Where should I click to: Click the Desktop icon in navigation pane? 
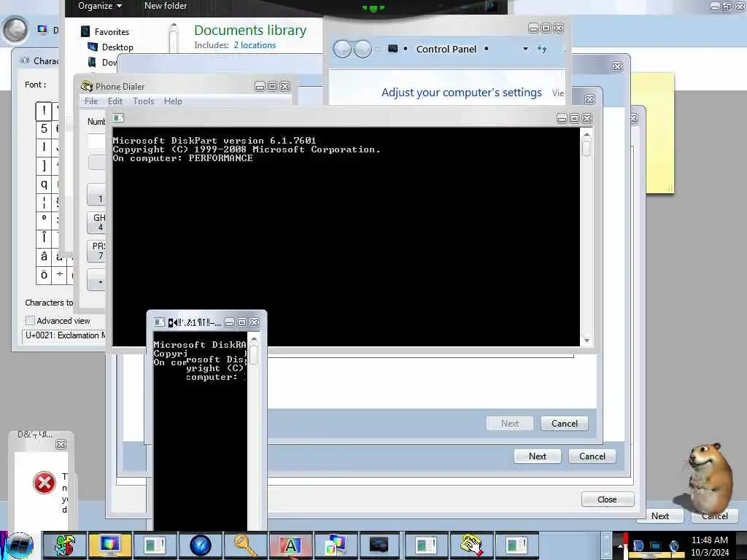[93, 47]
